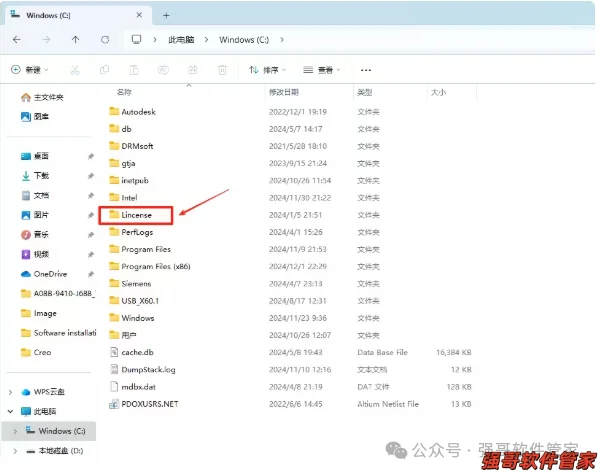Open 主文件夹 Home in sidebar
The height and width of the screenshot is (474, 598).
tap(42, 97)
